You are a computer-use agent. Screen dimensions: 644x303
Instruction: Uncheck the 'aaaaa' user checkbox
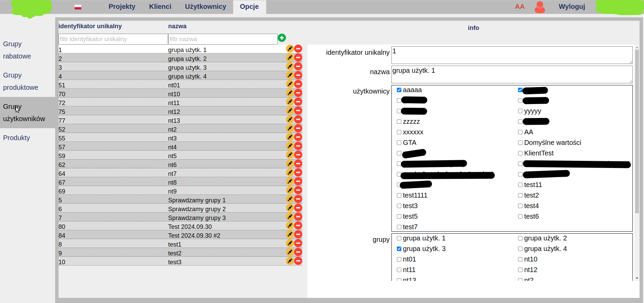[399, 90]
